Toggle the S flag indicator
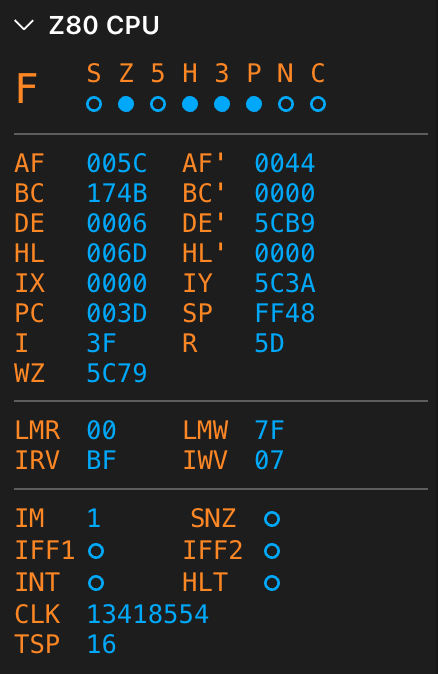Viewport: 438px width, 674px height. point(94,104)
